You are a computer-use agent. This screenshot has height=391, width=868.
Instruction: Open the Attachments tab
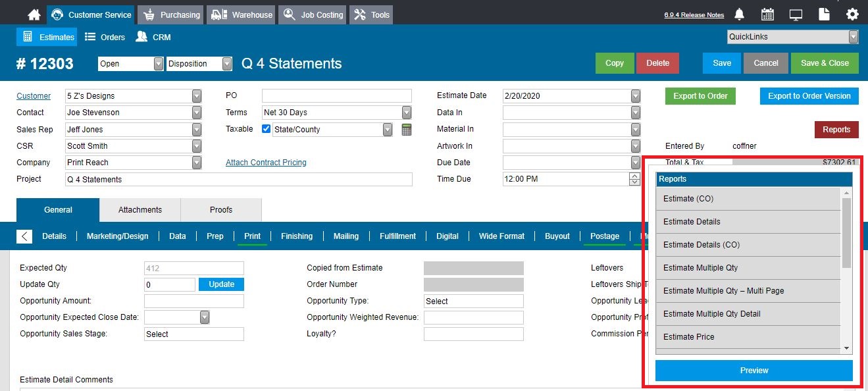(x=140, y=210)
